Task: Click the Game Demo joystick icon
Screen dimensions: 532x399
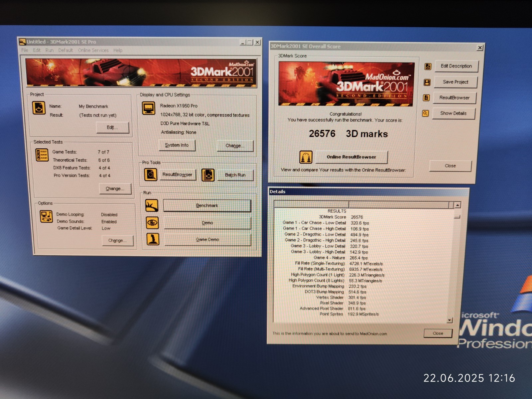Action: click(x=153, y=239)
